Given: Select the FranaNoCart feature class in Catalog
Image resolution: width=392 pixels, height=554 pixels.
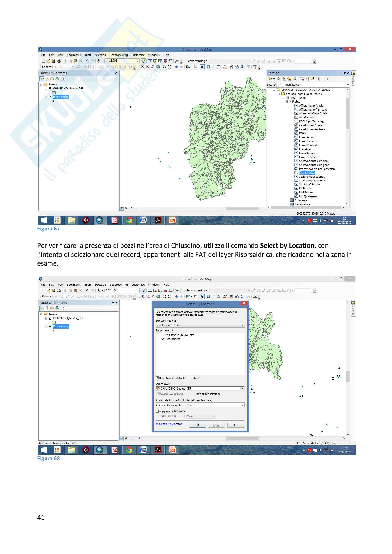Looking at the screenshot, I should (306, 153).
